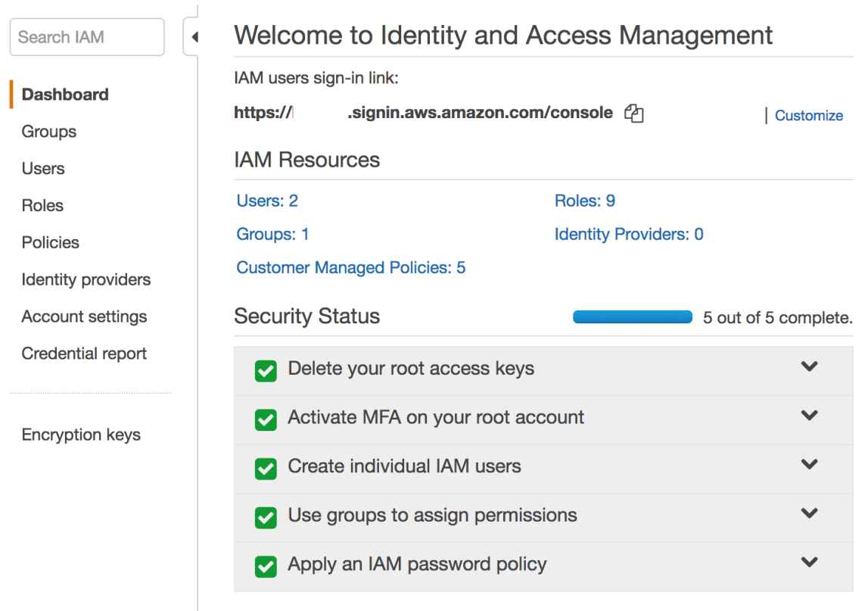Image resolution: width=868 pixels, height=611 pixels.
Task: Expand the Delete your root access keys chevron
Action: [809, 366]
